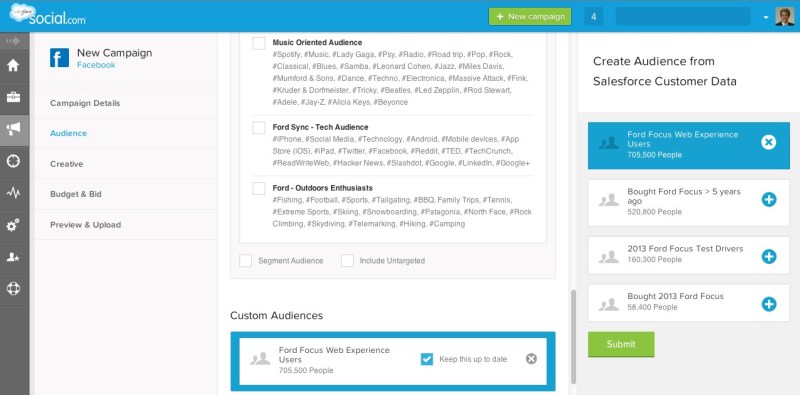This screenshot has width=800, height=395.
Task: Click the Music Oriented Audience title
Action: (317, 42)
